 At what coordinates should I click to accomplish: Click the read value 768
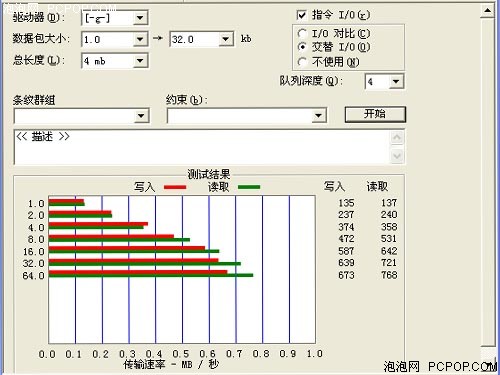click(x=389, y=275)
